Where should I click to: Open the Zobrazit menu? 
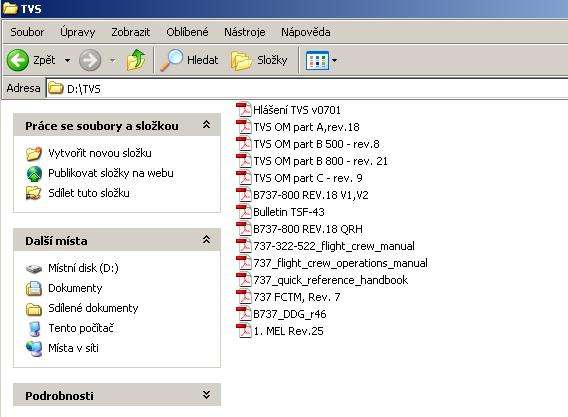[x=130, y=32]
